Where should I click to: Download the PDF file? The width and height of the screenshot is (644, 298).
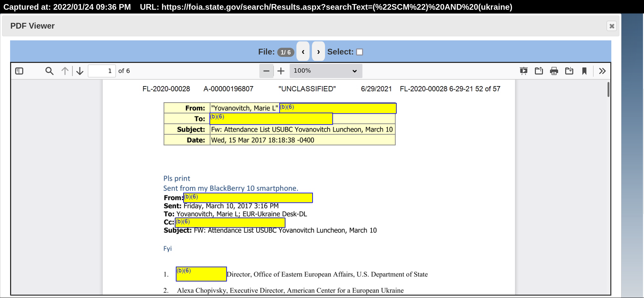pos(569,71)
